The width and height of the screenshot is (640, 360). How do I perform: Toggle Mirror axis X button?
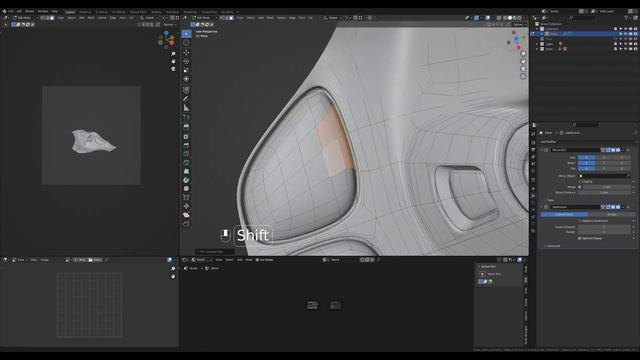(587, 158)
